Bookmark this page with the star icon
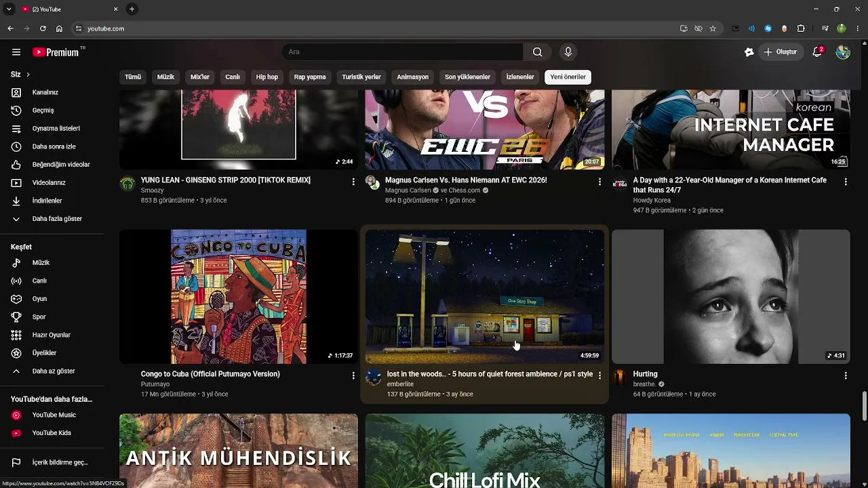 pos(713,28)
